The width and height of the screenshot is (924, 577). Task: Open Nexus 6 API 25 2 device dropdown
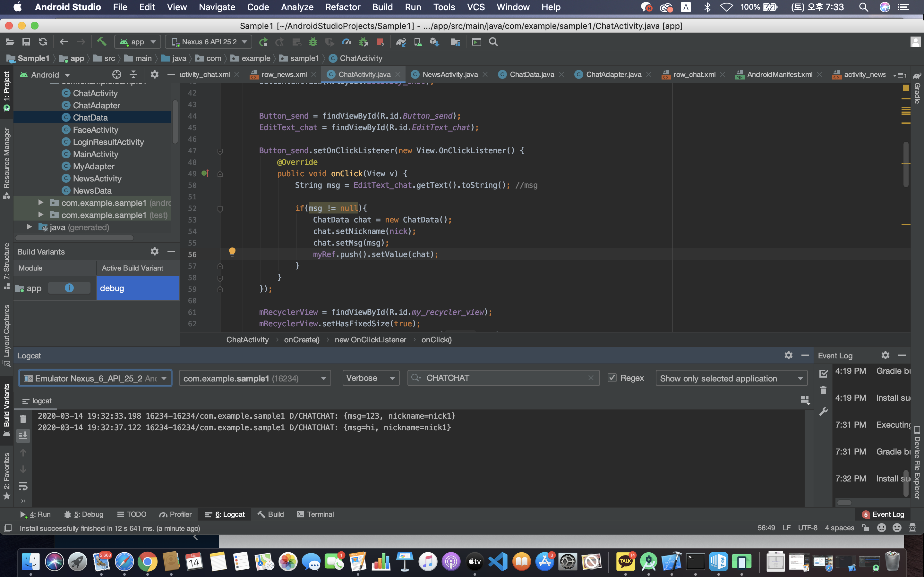[x=209, y=42]
